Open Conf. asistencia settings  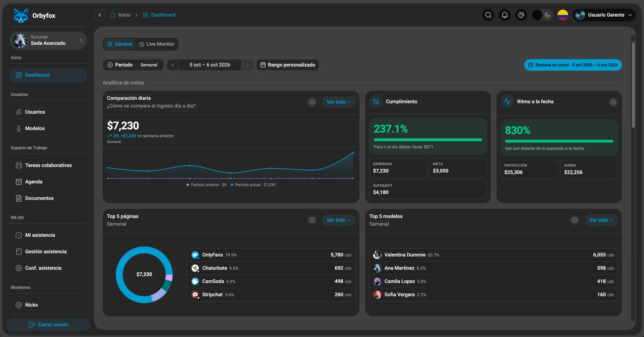coord(48,268)
